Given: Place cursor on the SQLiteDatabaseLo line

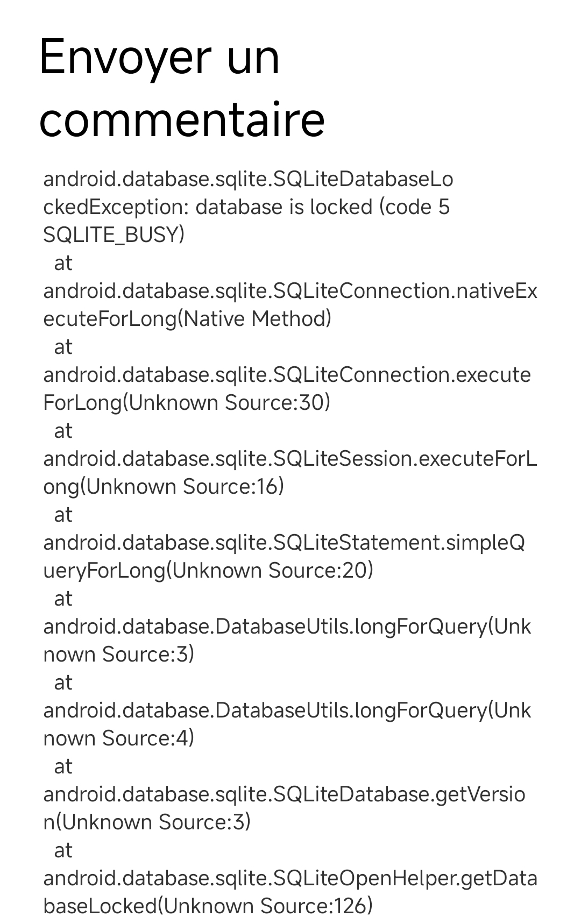Looking at the screenshot, I should tap(248, 179).
